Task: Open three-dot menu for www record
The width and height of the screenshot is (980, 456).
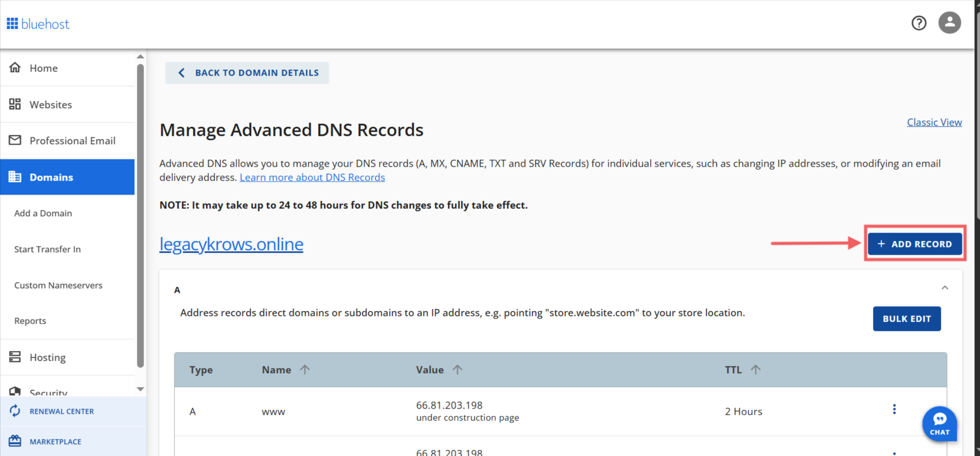Action: click(894, 409)
